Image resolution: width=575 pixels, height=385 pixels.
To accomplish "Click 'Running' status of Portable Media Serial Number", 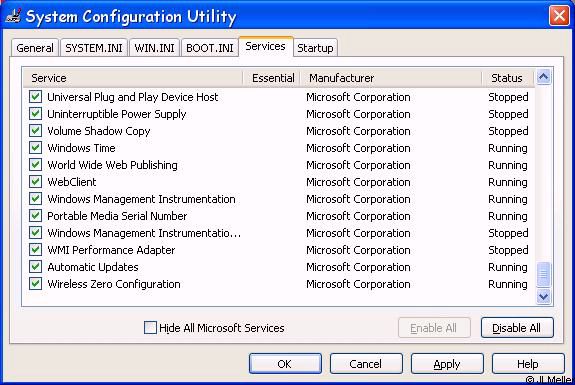I will 508,216.
